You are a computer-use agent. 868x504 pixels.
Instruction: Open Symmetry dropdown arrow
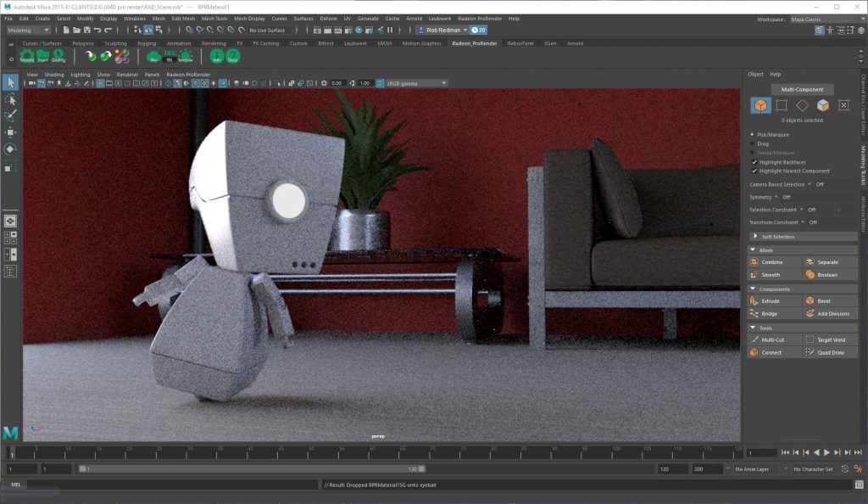click(x=776, y=197)
